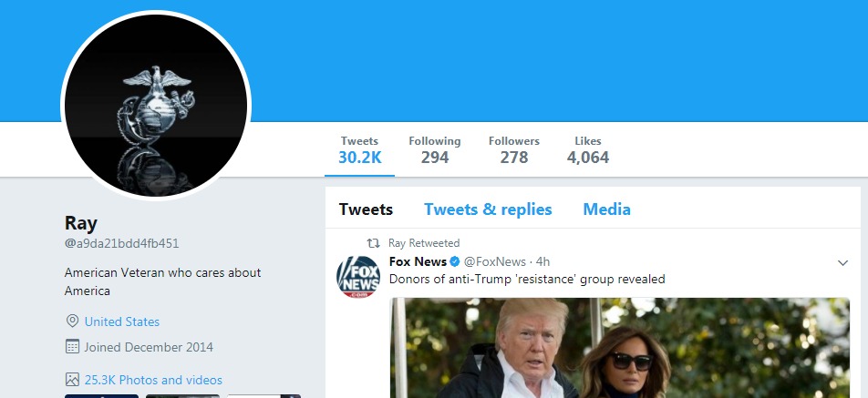Switch to Tweets & replies tab

coord(488,209)
